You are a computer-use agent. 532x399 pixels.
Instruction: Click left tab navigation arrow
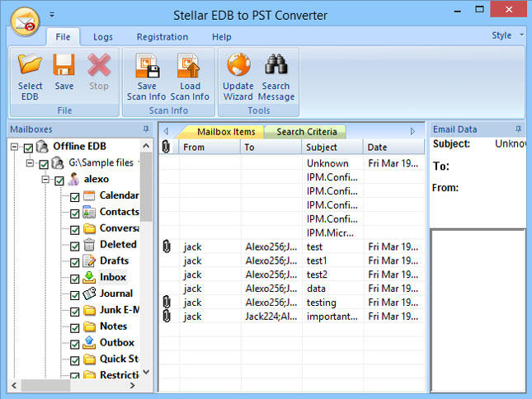coord(166,131)
